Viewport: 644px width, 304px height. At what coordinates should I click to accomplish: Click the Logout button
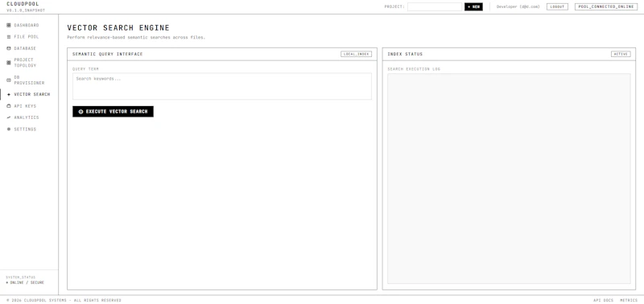(x=557, y=7)
